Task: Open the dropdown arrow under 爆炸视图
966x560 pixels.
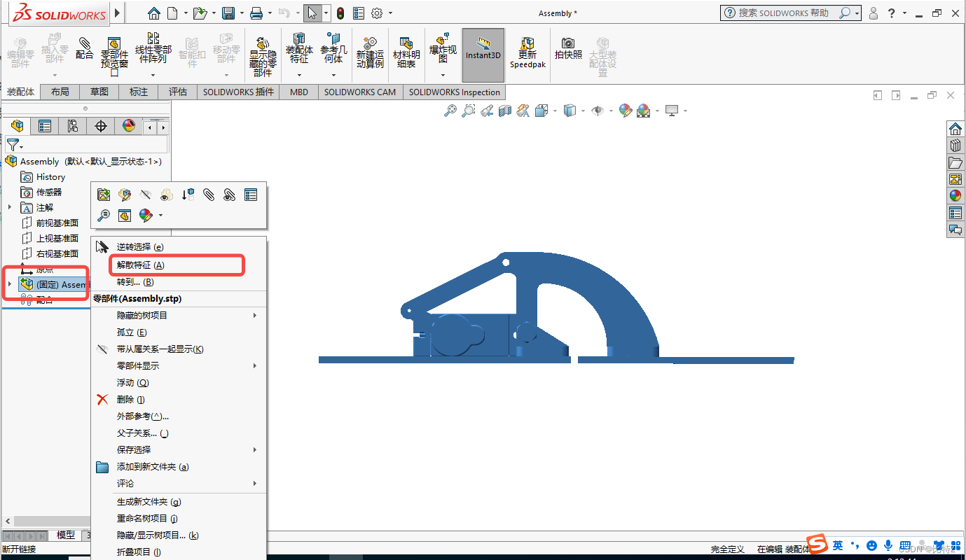Action: click(x=443, y=75)
